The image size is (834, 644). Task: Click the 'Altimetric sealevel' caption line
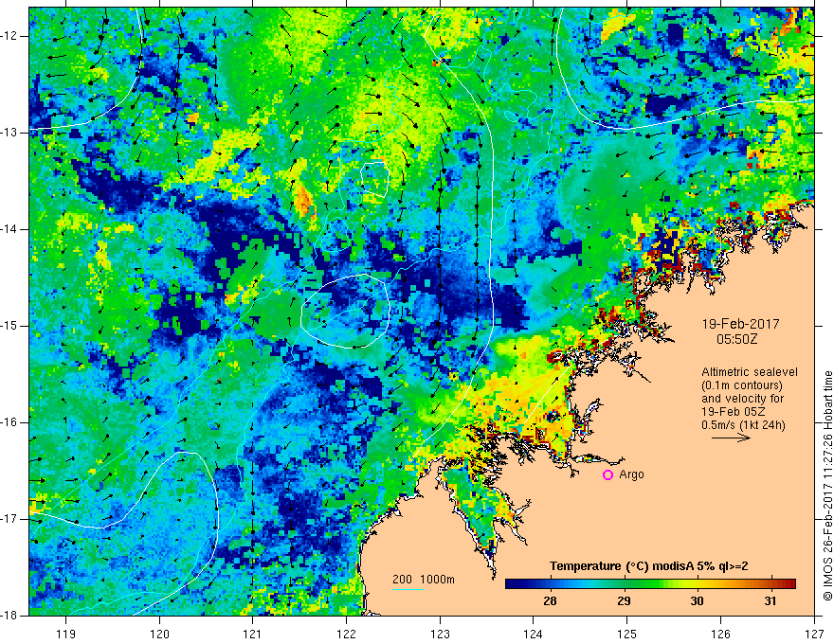750,372
